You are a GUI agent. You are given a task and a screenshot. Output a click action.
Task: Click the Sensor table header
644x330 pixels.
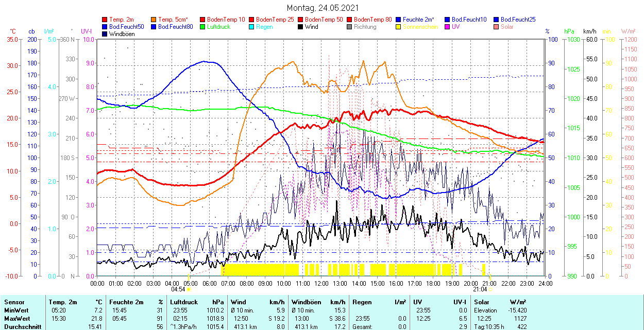click(x=13, y=302)
